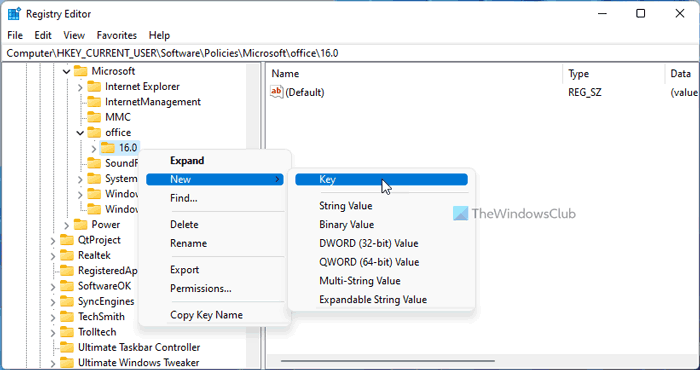Select the (Default) value row name
Screen dimensions: 700x370
tap(304, 92)
